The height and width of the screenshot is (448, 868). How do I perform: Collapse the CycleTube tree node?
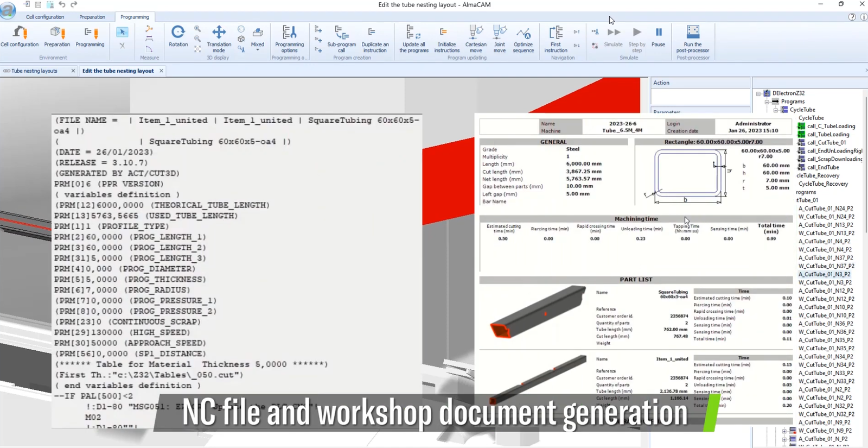(776, 110)
